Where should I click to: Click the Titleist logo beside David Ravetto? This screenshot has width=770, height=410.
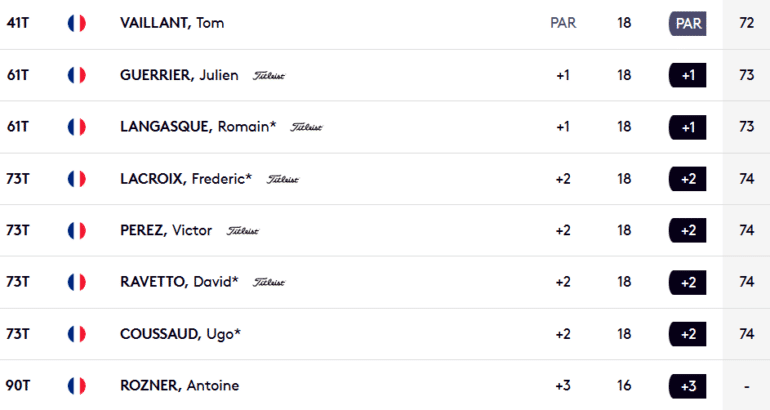click(269, 283)
